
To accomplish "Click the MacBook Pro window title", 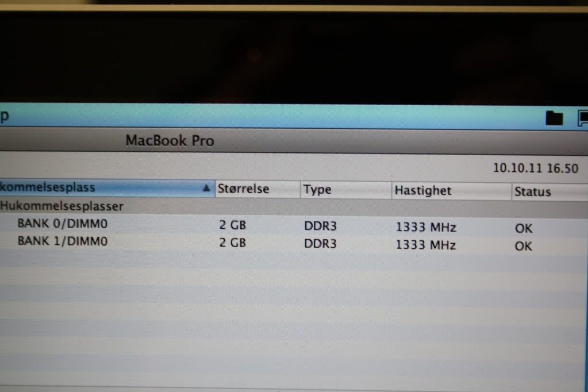I will 170,140.
